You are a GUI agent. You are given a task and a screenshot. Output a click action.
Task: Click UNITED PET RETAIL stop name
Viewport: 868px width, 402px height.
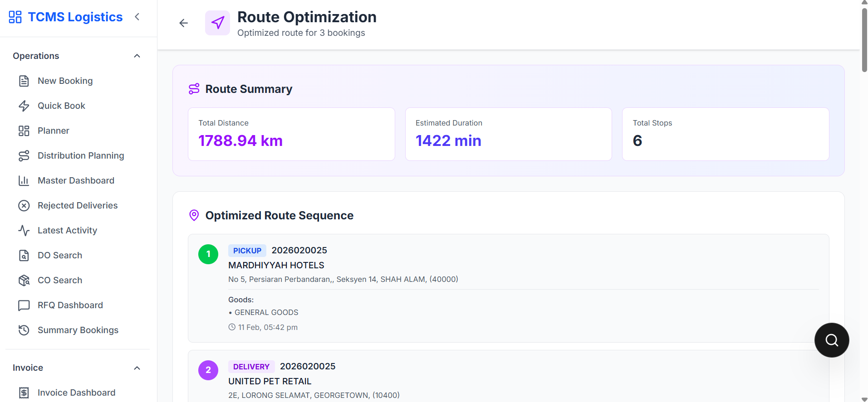pyautogui.click(x=270, y=381)
